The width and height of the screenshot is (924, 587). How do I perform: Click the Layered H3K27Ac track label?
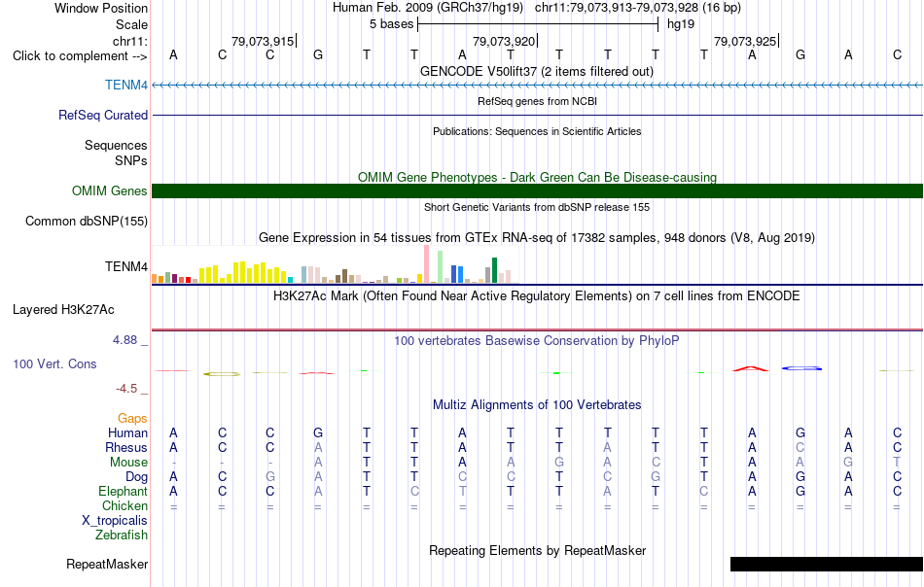tap(63, 310)
